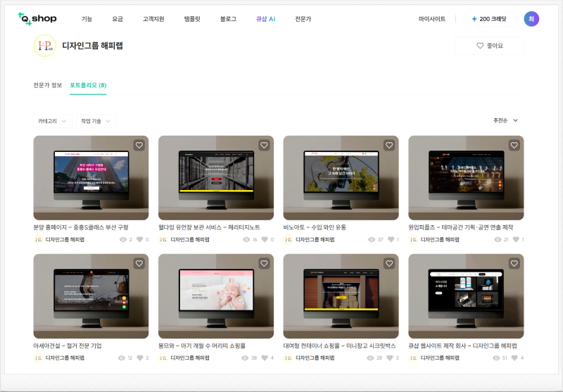Click the views eye icon on 큐샵 웹사이트 card

click(x=497, y=358)
